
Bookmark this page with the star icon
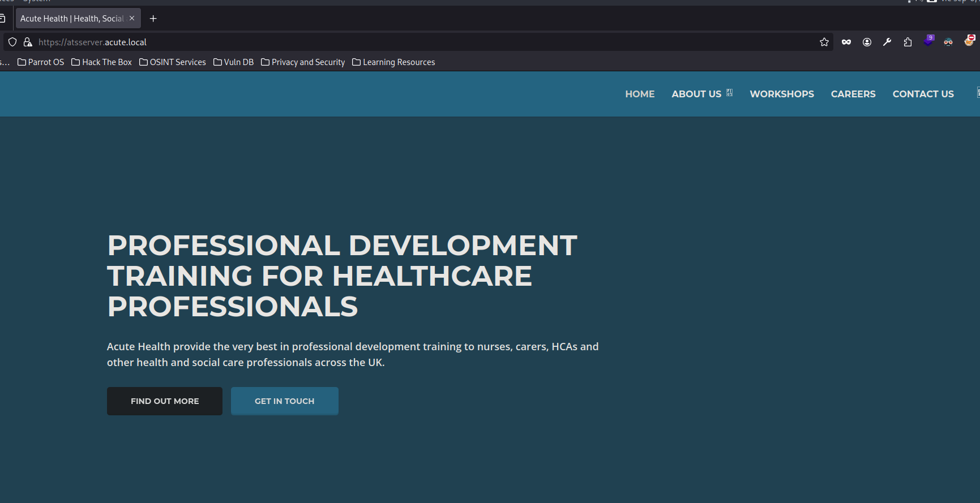coord(824,42)
